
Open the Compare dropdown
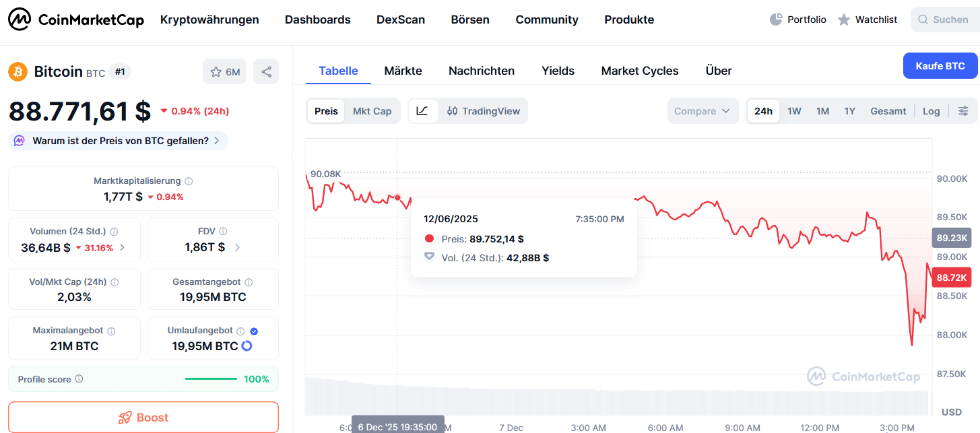pyautogui.click(x=703, y=110)
